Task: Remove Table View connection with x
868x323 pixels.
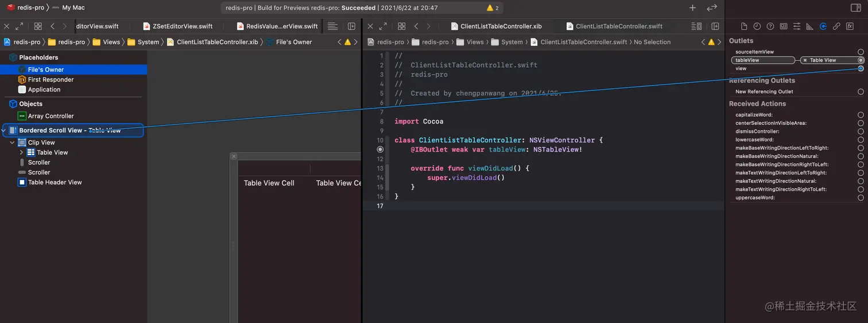Action: click(x=805, y=60)
